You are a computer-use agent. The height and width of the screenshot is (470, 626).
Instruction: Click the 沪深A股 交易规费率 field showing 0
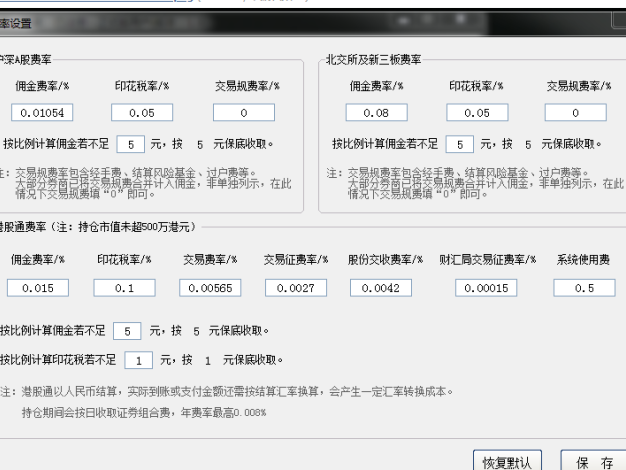244,113
